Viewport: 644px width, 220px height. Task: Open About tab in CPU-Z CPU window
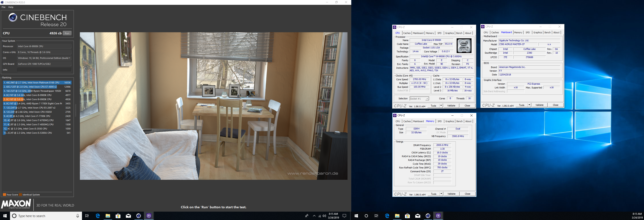point(468,33)
